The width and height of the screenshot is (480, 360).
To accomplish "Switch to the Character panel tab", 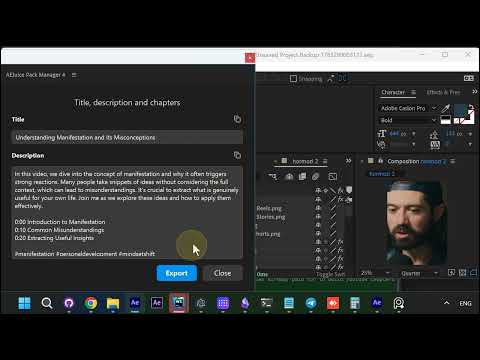I will tap(393, 92).
